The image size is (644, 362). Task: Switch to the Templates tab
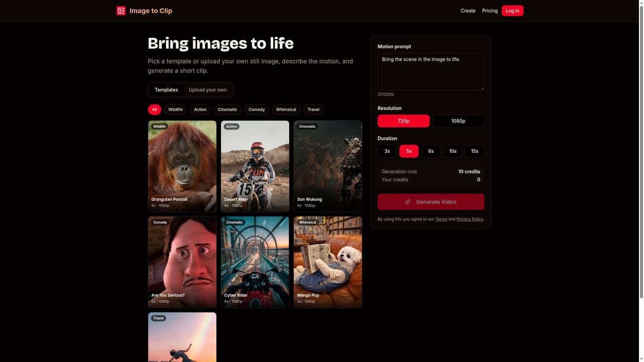[167, 90]
